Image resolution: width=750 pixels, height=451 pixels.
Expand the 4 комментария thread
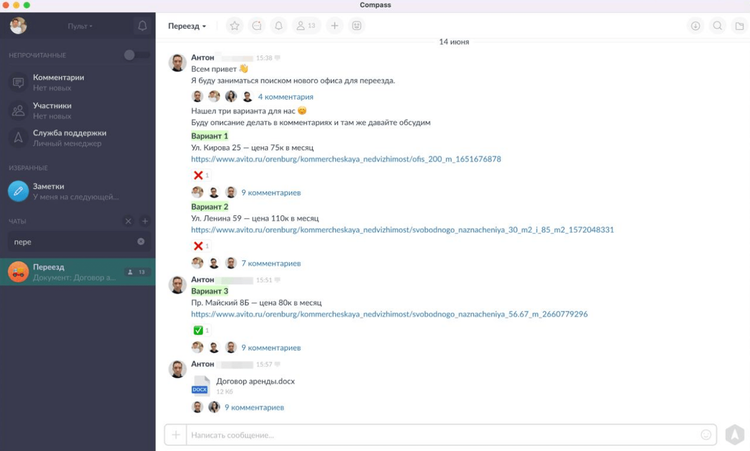coord(285,97)
